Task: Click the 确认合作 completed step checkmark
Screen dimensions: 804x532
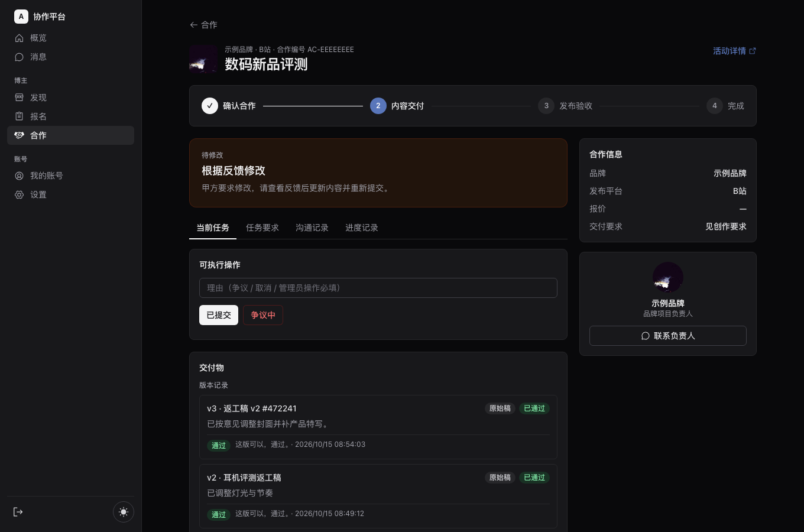Action: coord(210,106)
